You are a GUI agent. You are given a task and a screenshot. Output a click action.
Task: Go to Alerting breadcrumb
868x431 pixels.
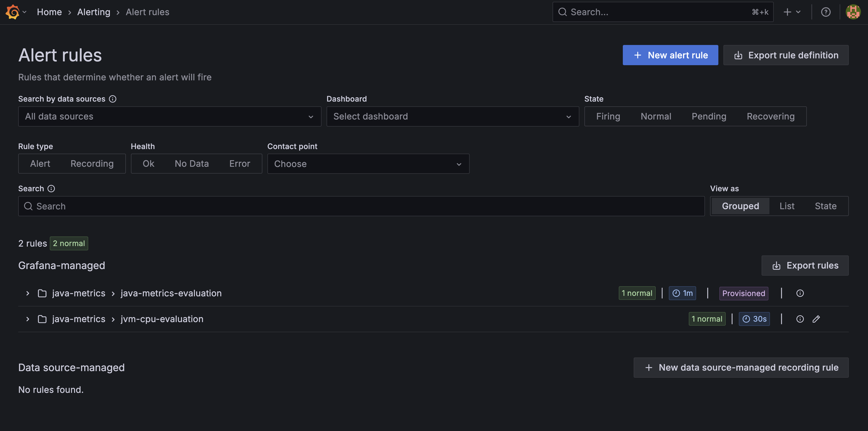pos(94,12)
